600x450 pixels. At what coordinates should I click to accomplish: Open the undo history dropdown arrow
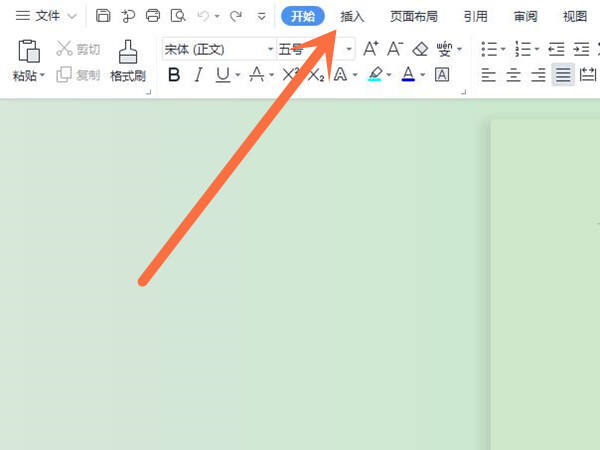pos(217,16)
